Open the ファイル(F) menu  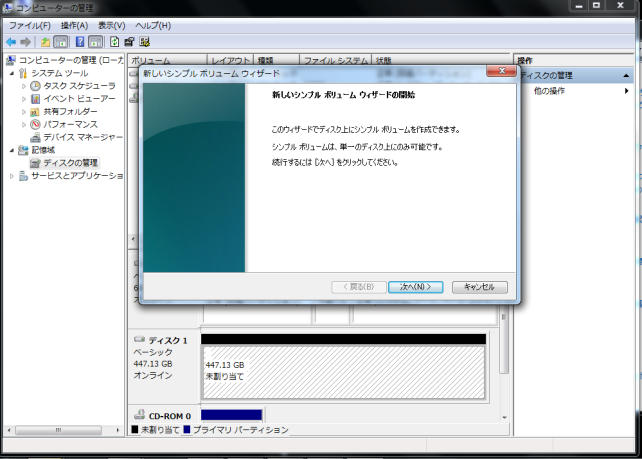point(30,25)
